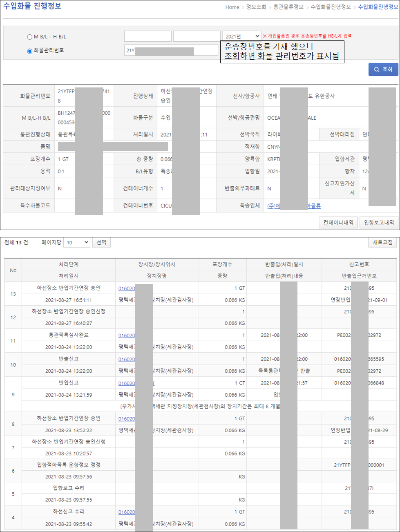Click the blue 수입화물진행정보 breadcrumb item
Viewport: 400px width, 532px height.
(378, 7)
